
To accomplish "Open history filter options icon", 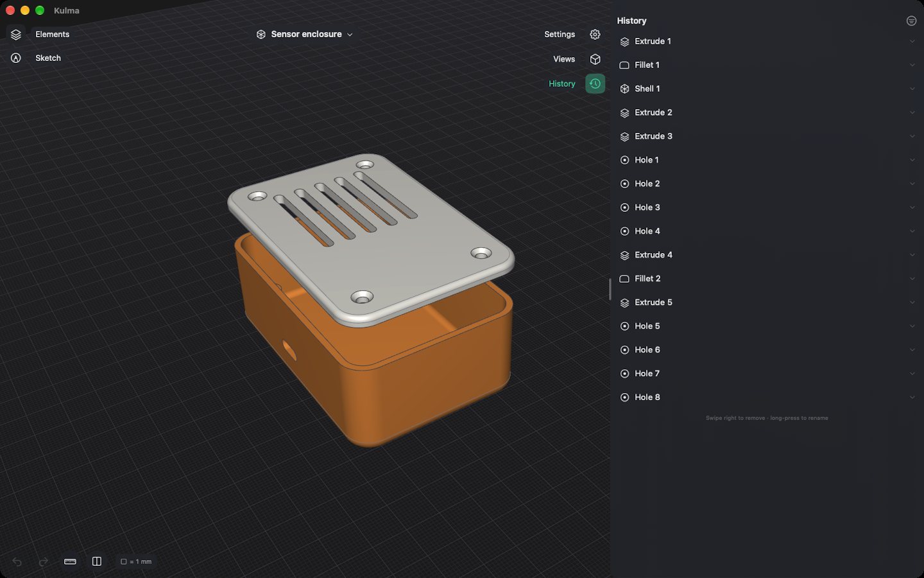I will [x=911, y=21].
